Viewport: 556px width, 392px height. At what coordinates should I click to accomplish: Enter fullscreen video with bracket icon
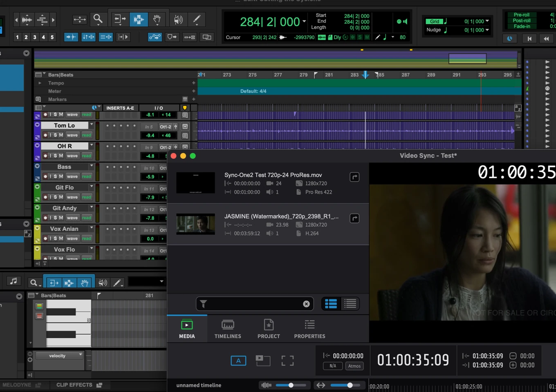(287, 361)
